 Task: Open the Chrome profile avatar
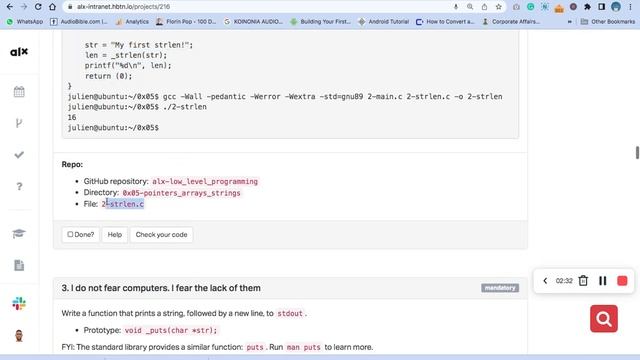616,7
